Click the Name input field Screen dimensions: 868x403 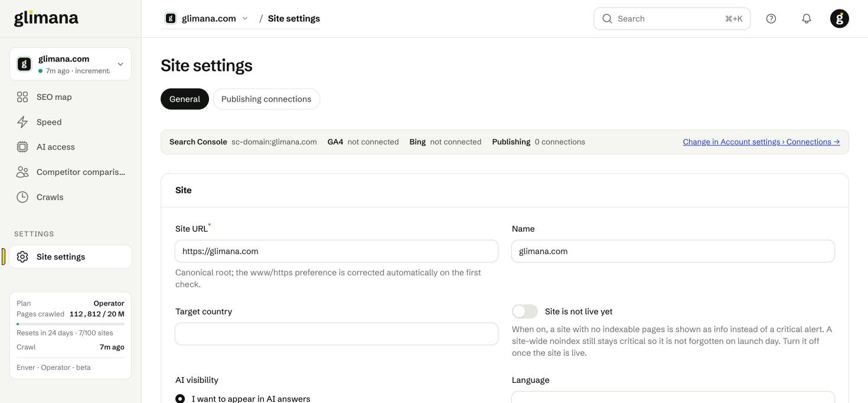[673, 251]
